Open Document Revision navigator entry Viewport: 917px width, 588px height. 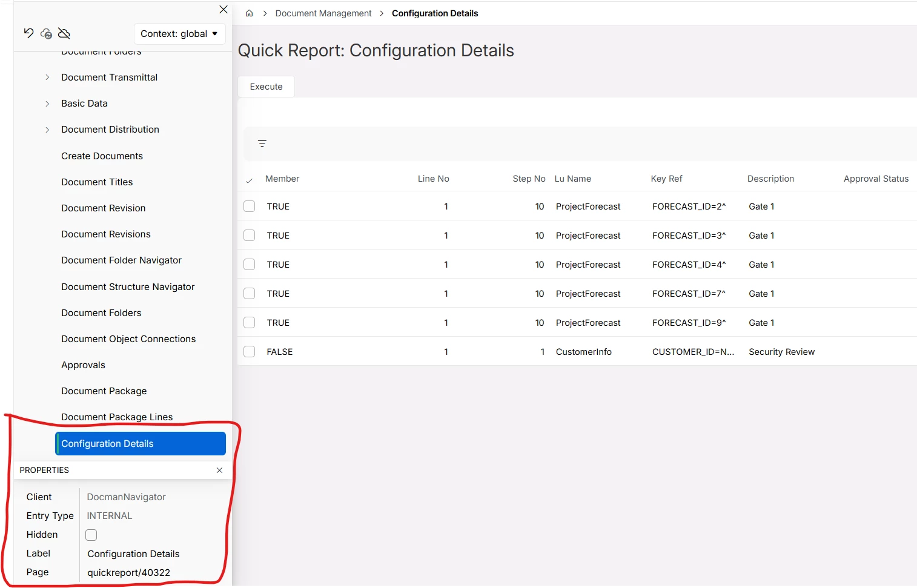(104, 208)
